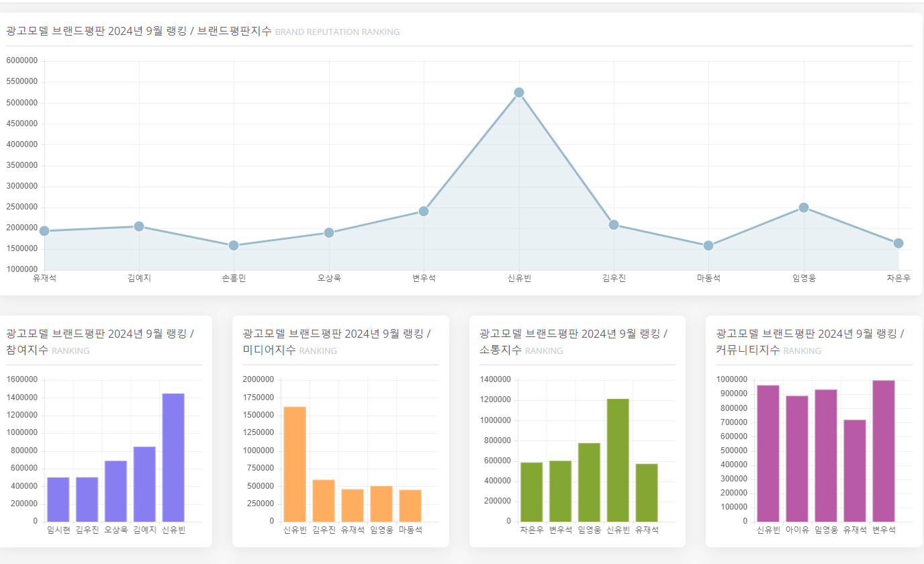Click the 오상욱 data point marker
The height and width of the screenshot is (564, 924).
(x=329, y=233)
